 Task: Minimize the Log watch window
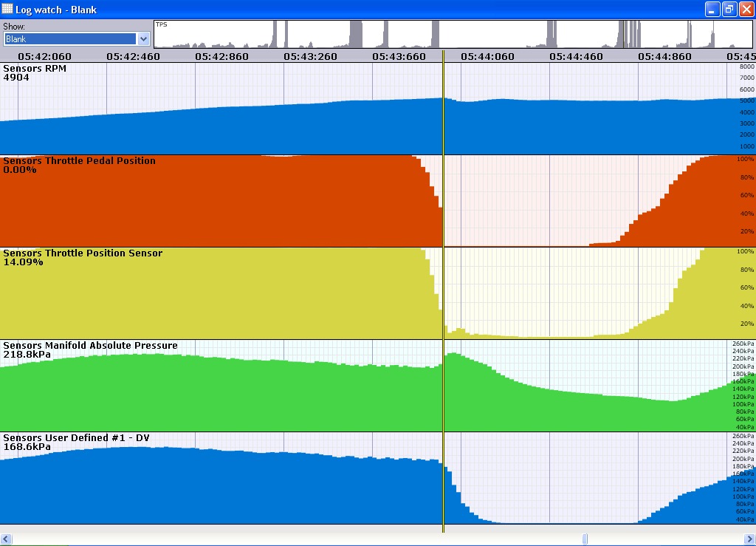click(x=712, y=9)
